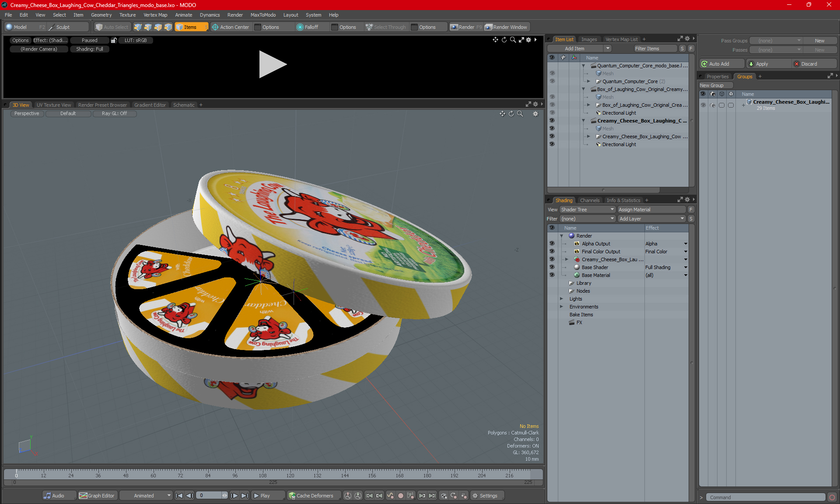Image resolution: width=840 pixels, height=504 pixels.
Task: Click the Auto Add button
Action: coord(721,64)
